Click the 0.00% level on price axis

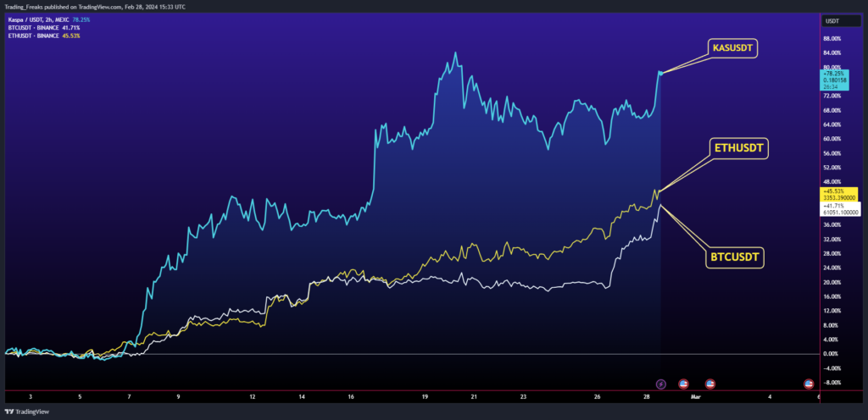pyautogui.click(x=831, y=354)
